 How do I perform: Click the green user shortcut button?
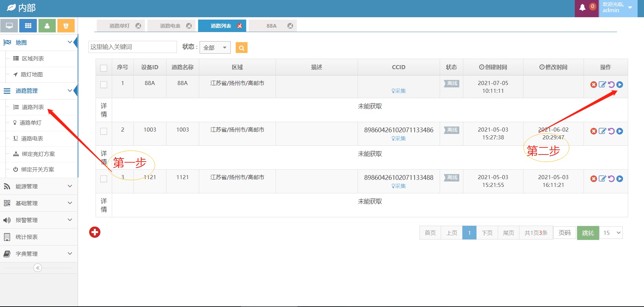pyautogui.click(x=47, y=26)
